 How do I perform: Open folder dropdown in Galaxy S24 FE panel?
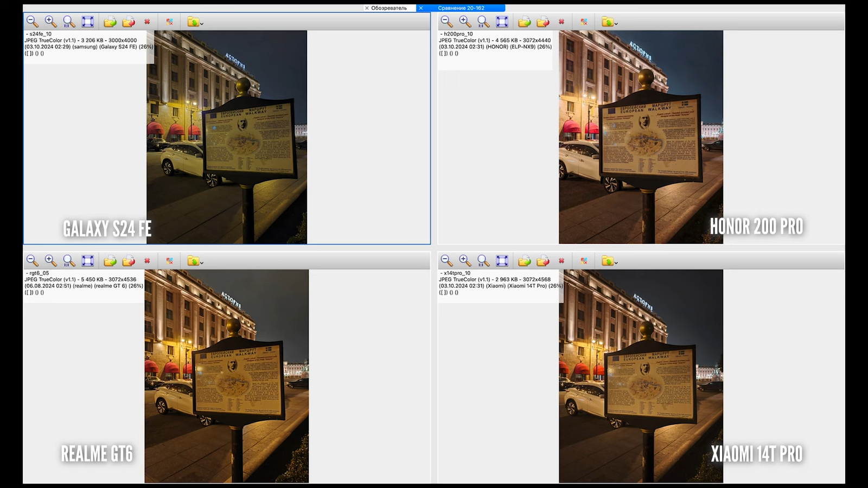[x=195, y=22]
